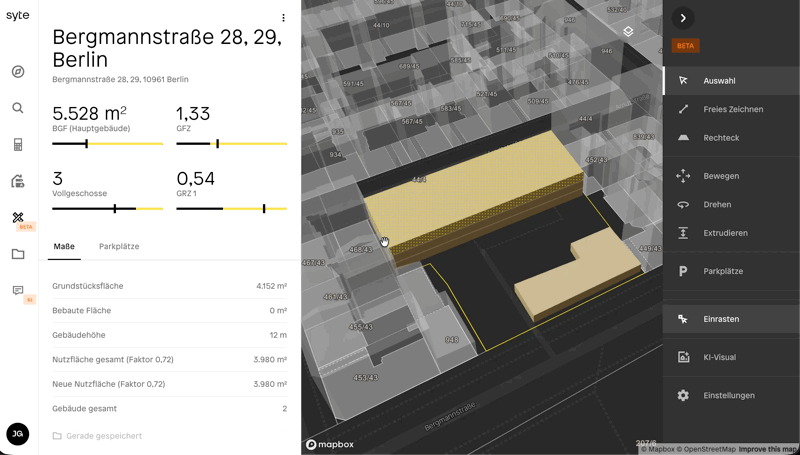Screen dimensions: 800x455
Task: Adjust the Vollgeschosse slider
Action: (115, 209)
